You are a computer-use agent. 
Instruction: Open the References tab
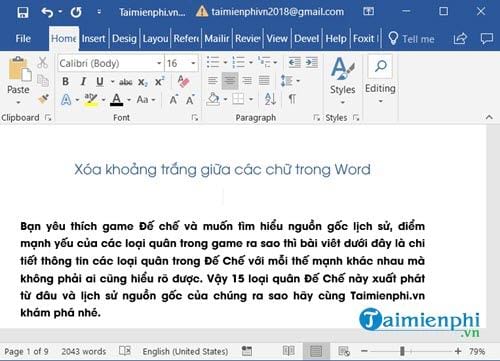pyautogui.click(x=186, y=39)
